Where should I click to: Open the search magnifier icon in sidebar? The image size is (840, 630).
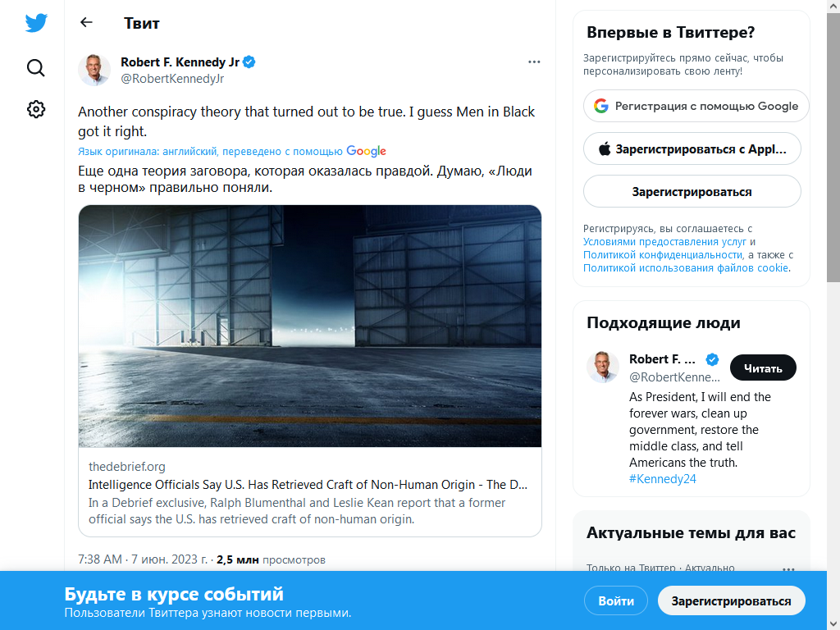[36, 68]
